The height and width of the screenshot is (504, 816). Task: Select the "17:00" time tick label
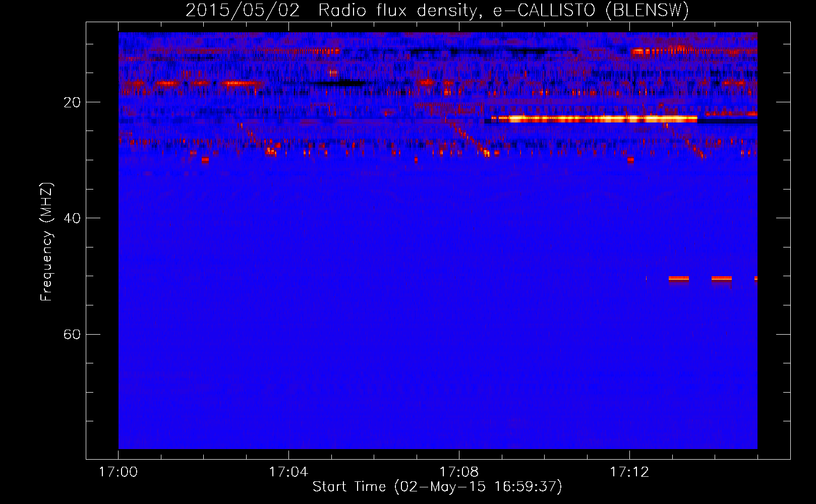coord(119,472)
